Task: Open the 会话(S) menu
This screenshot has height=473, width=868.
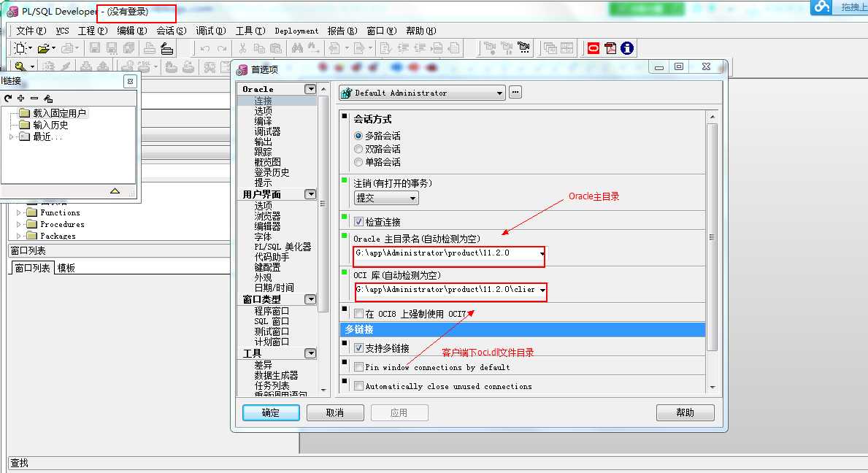Action: point(171,31)
